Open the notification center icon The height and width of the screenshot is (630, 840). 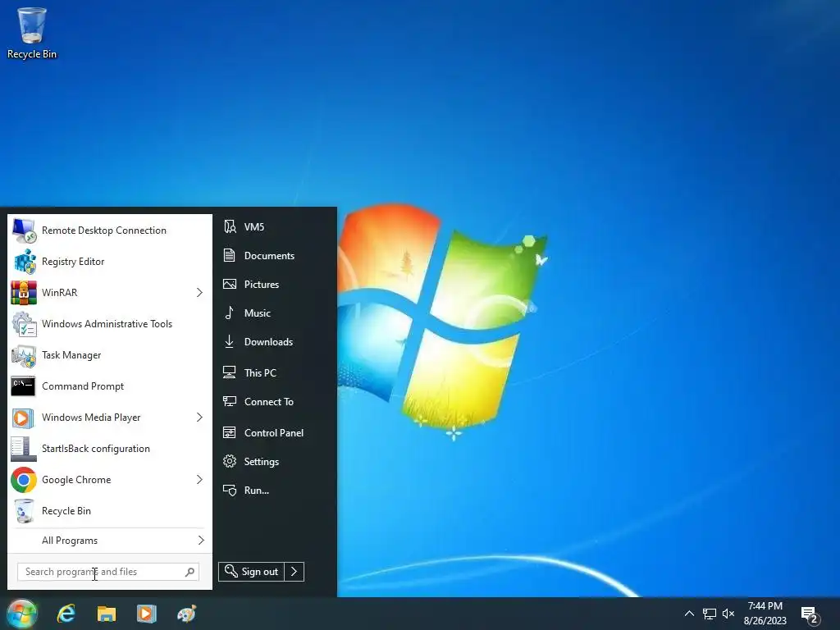click(x=810, y=615)
